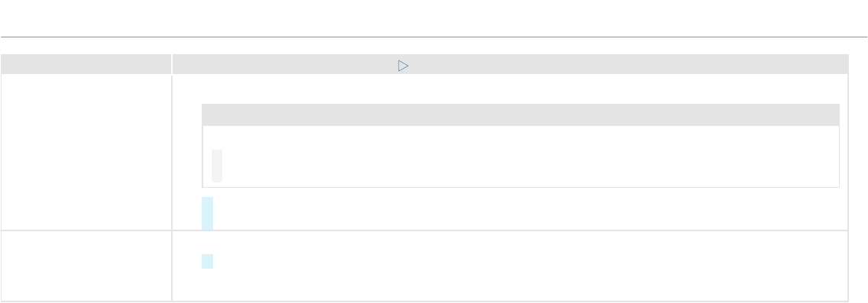The height and width of the screenshot is (303, 868).
Task: Click the wide right gray header bar
Action: tap(510, 63)
